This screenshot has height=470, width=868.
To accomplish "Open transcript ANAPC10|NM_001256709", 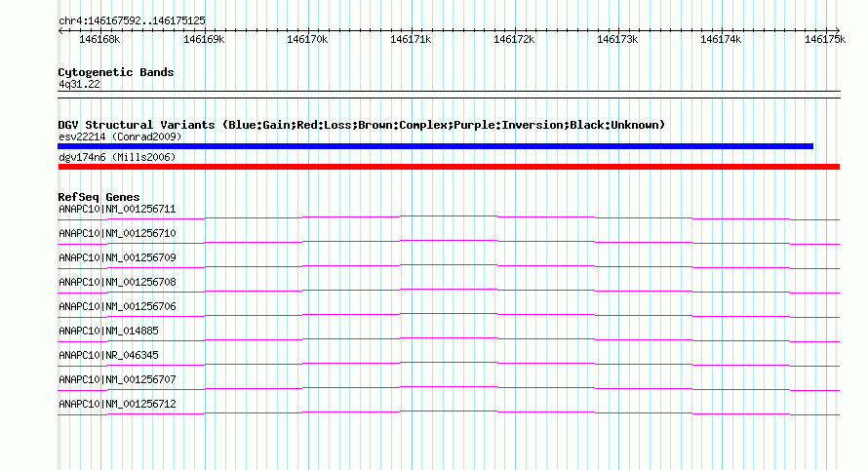I will pos(117,258).
